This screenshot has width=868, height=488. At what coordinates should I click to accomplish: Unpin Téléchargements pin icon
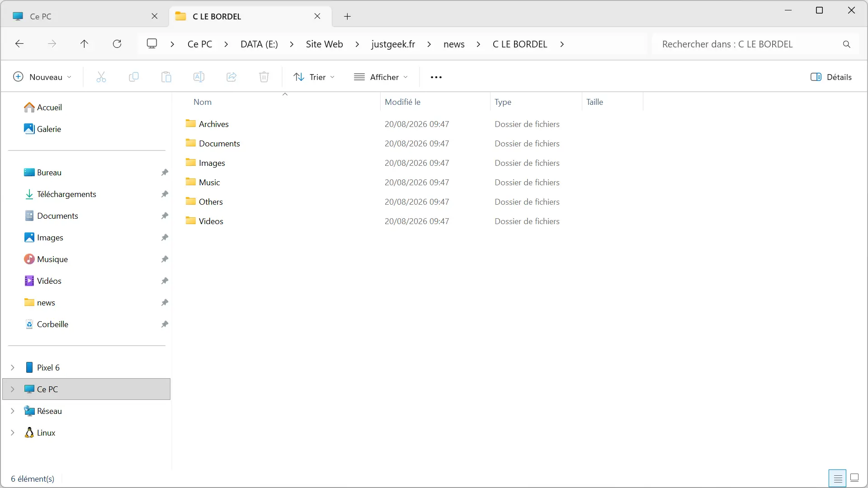[x=165, y=194]
